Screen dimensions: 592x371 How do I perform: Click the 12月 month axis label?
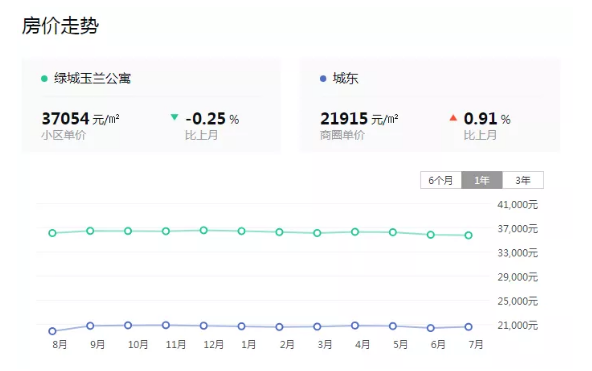click(214, 344)
